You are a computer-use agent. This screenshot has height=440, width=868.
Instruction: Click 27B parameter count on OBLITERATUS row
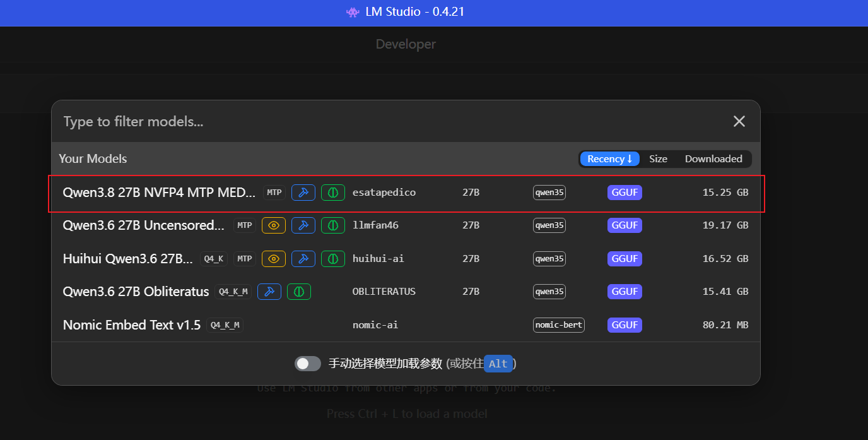point(471,292)
